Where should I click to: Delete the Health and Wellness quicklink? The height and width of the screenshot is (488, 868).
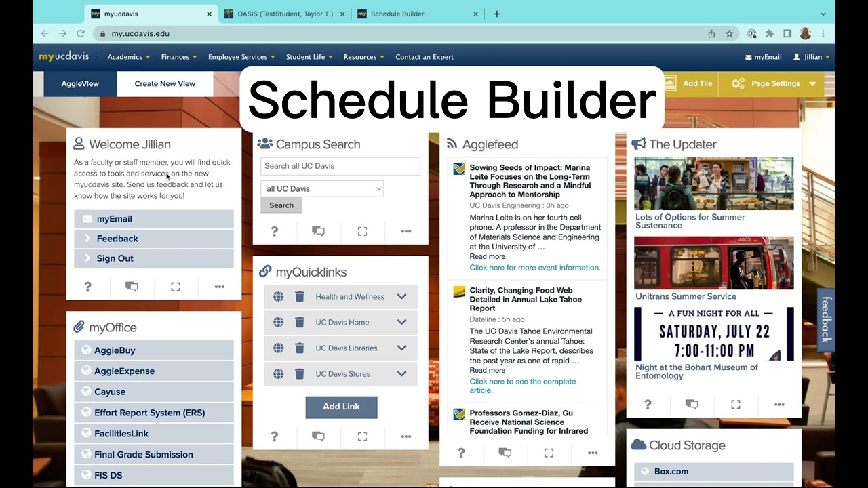click(300, 297)
